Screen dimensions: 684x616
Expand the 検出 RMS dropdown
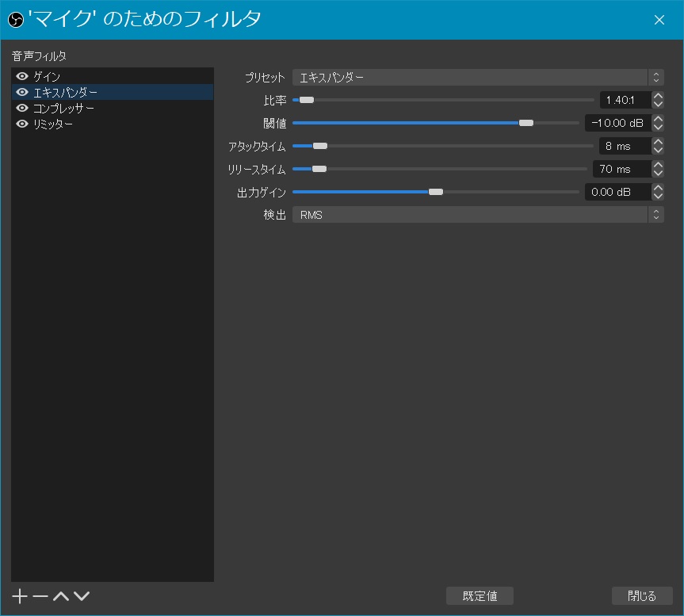(477, 215)
